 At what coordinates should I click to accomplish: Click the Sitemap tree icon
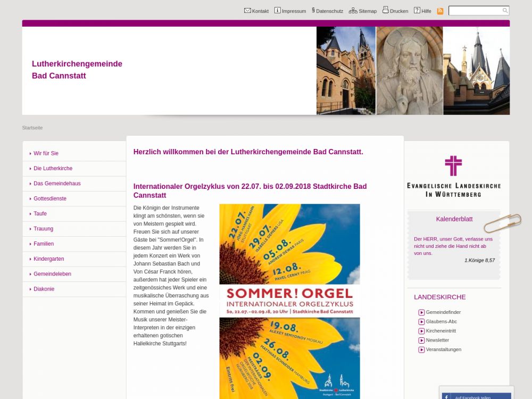(x=353, y=11)
